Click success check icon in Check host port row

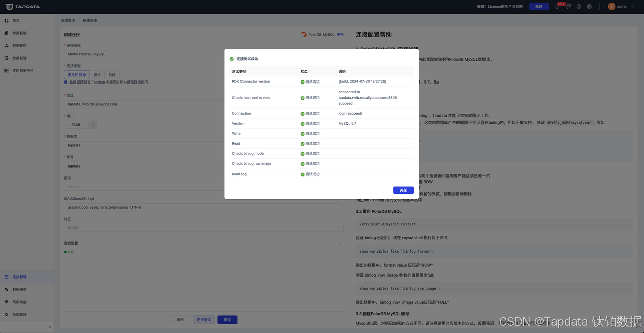[302, 98]
